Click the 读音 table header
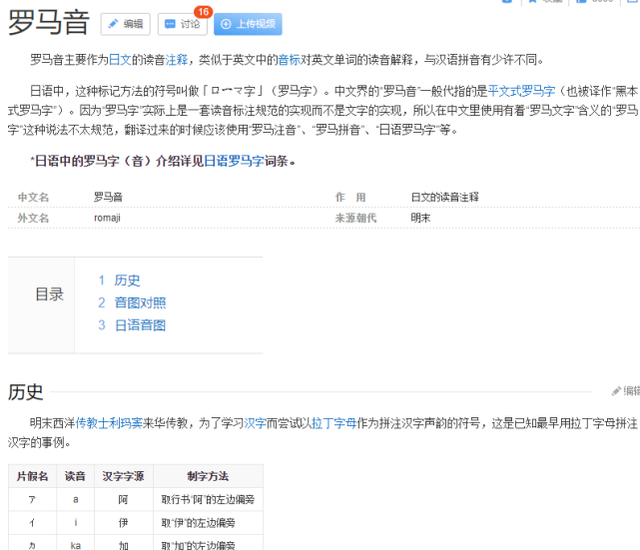 76,476
